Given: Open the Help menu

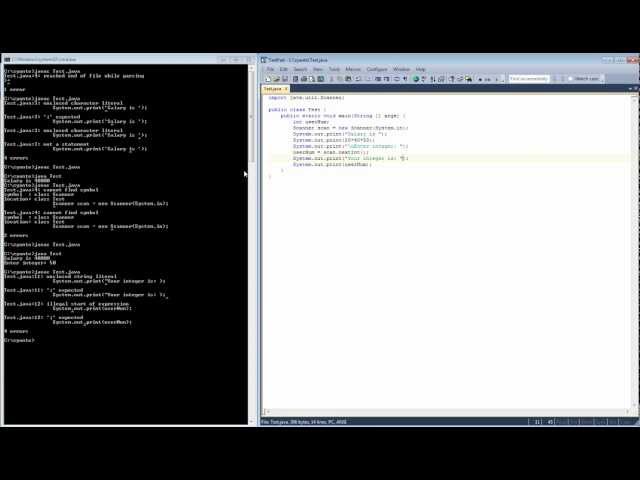Looking at the screenshot, I should [420, 69].
